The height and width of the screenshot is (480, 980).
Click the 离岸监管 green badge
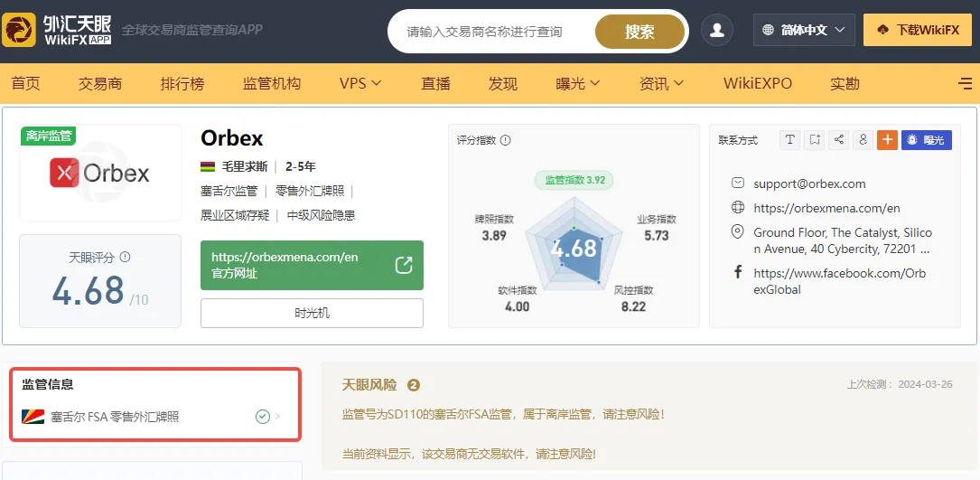click(48, 136)
